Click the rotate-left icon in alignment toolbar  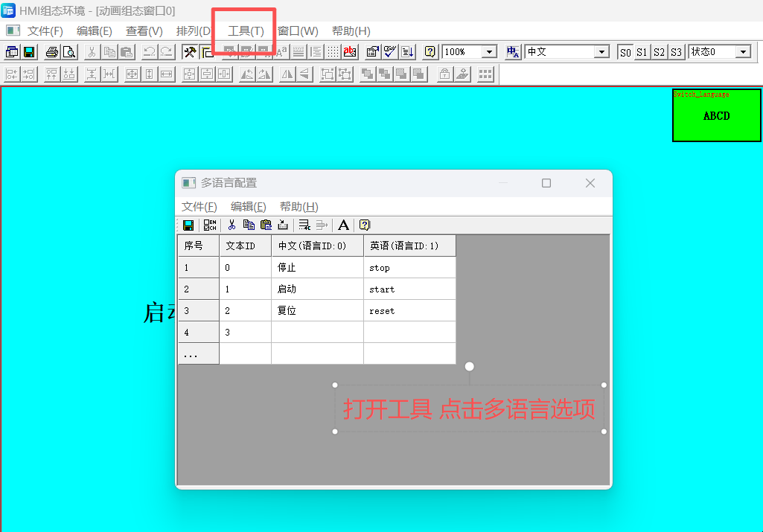click(x=246, y=74)
